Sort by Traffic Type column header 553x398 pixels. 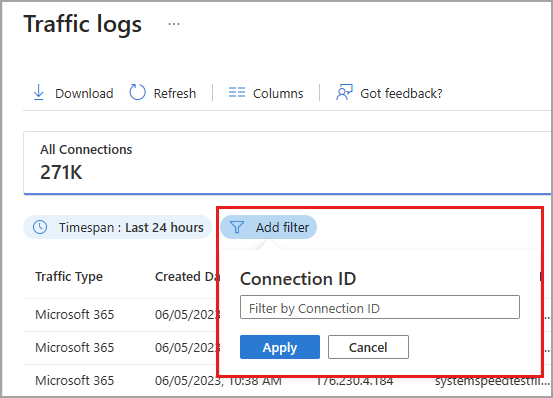(x=69, y=277)
